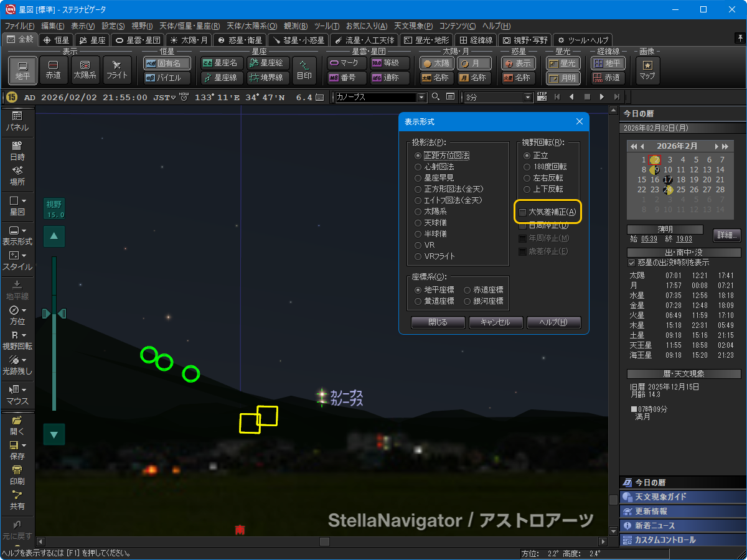Click the フライト flight mode icon
The width and height of the screenshot is (747, 560).
click(x=117, y=70)
